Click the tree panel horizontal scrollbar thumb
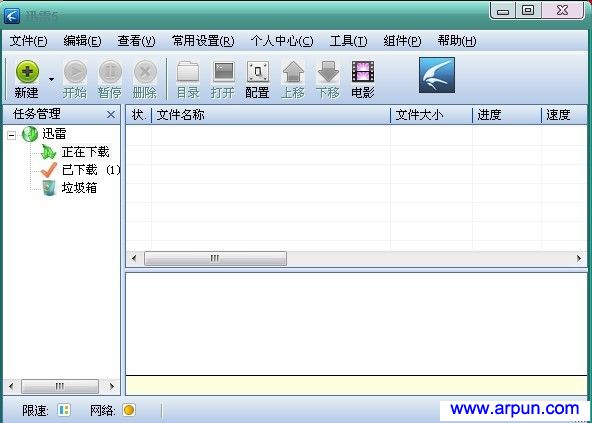 [60, 386]
